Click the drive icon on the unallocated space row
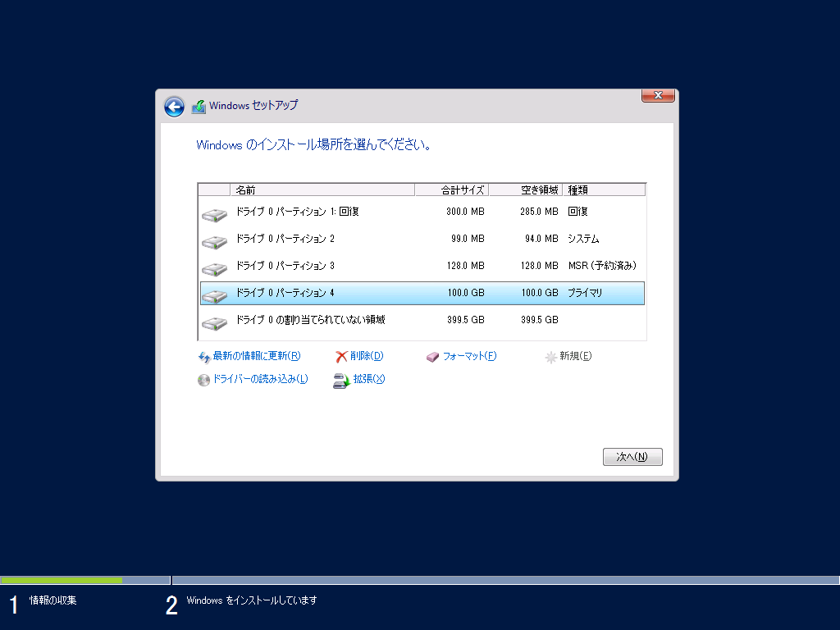This screenshot has height=630, width=840. [x=213, y=321]
